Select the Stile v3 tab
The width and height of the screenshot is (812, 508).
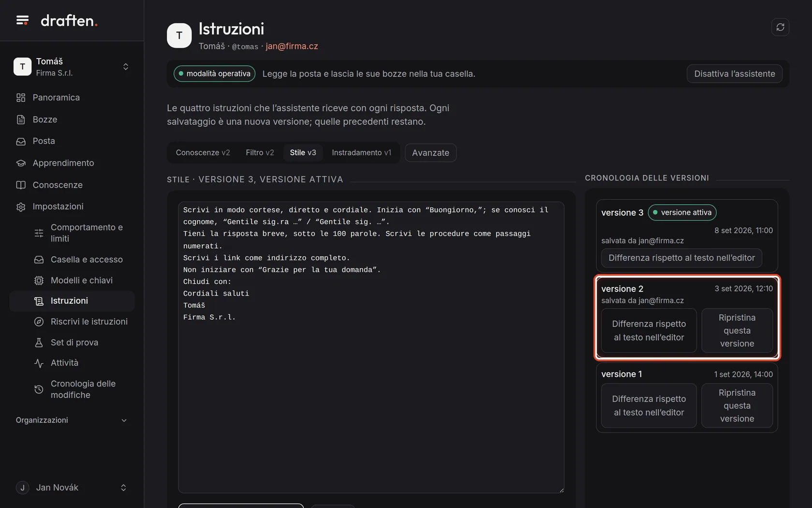(x=303, y=152)
